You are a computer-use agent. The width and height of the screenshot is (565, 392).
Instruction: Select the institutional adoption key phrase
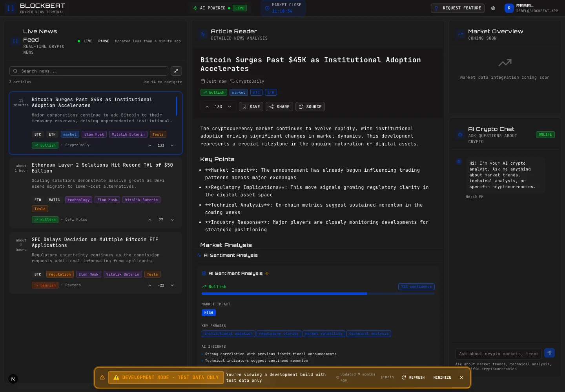tap(228, 334)
